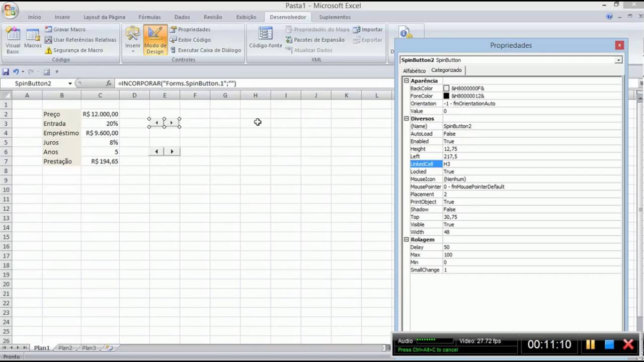644x362 pixels.
Task: Click the left arrow of lower spin button
Action: [x=156, y=151]
